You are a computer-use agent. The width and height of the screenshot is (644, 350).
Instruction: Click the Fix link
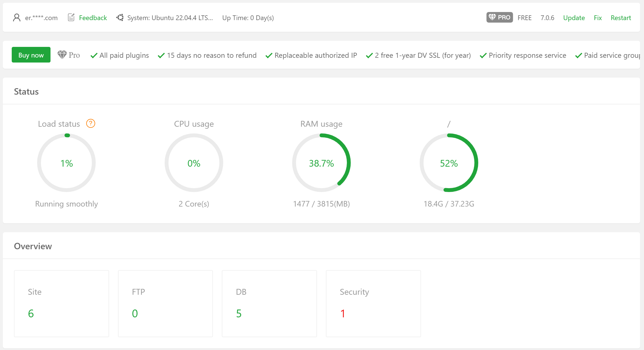[598, 17]
